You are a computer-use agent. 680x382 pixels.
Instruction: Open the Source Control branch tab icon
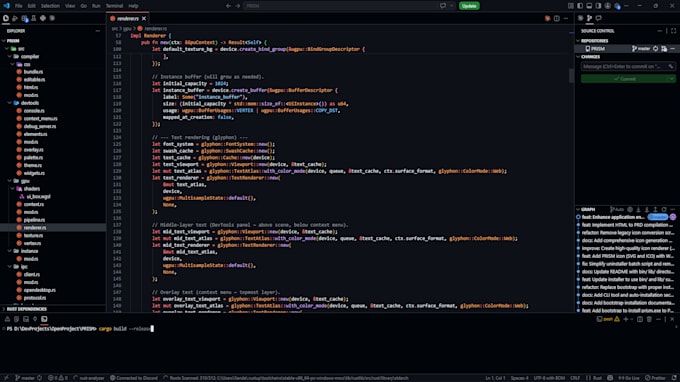[x=589, y=18]
